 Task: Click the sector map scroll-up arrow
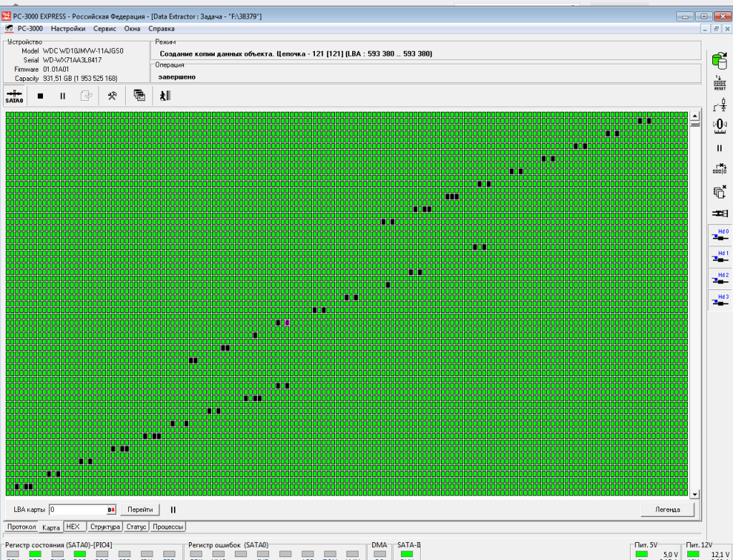[x=694, y=115]
